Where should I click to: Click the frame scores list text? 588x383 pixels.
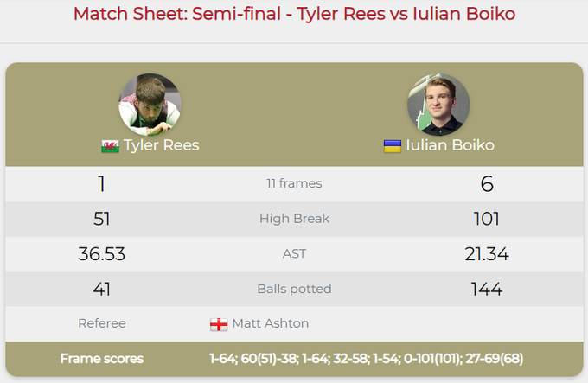[x=366, y=358]
